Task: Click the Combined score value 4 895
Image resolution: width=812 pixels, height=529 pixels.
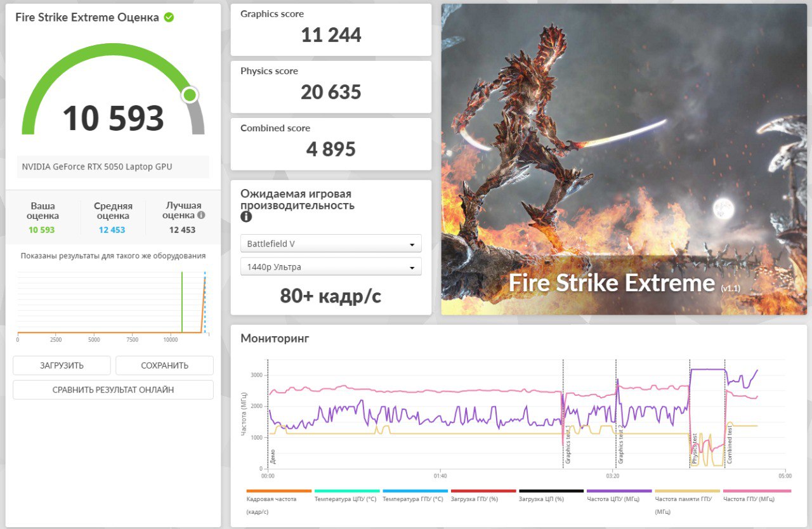Action: click(x=331, y=149)
